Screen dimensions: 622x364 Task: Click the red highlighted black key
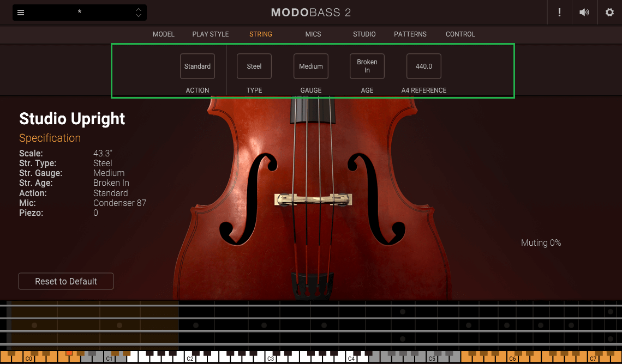tap(69, 353)
